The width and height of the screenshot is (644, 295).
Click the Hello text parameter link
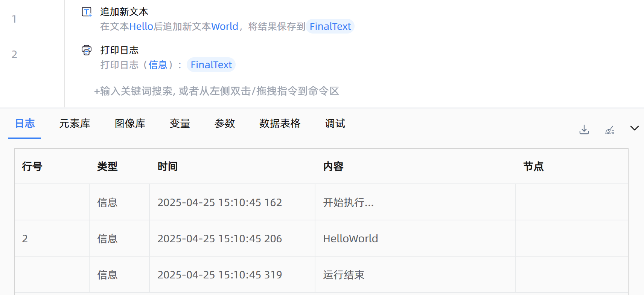[141, 26]
